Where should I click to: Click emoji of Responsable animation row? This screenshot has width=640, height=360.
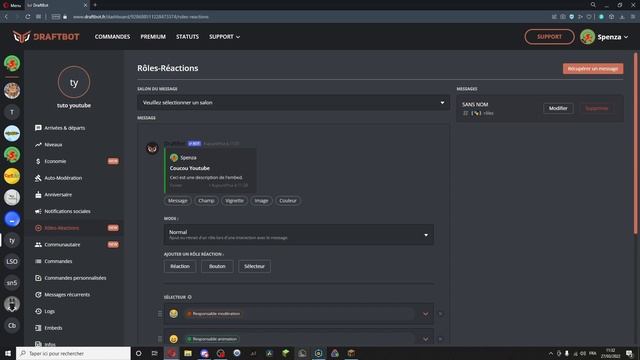173,339
